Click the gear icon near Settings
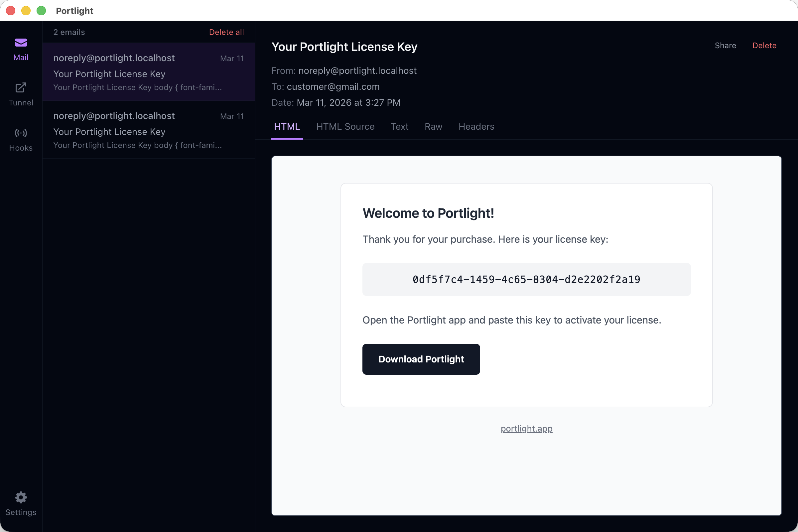798x532 pixels. pos(21,497)
